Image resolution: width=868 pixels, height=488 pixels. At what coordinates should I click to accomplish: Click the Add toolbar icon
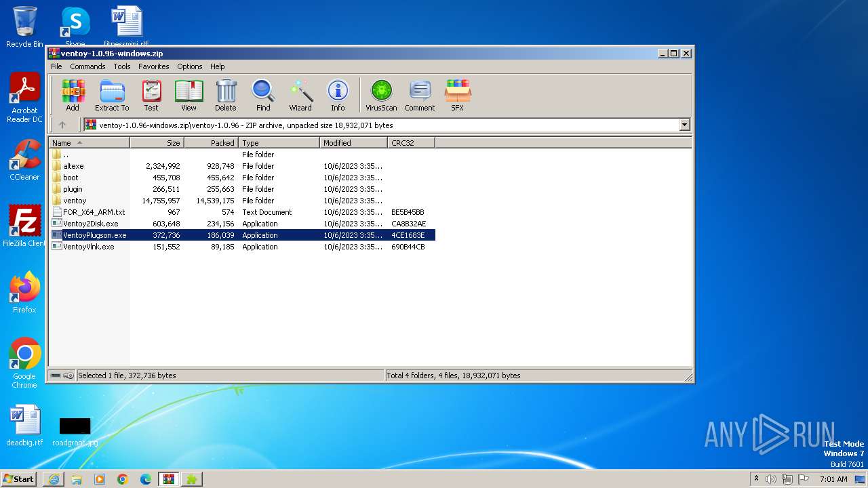click(x=73, y=96)
